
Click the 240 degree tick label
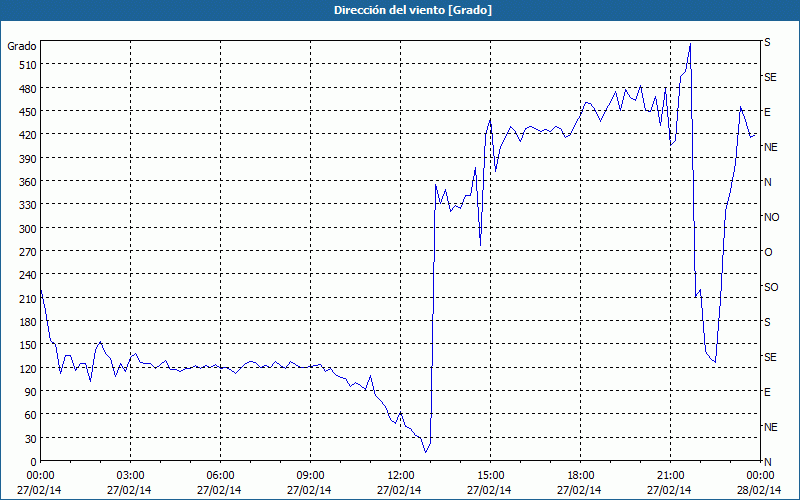pos(29,275)
